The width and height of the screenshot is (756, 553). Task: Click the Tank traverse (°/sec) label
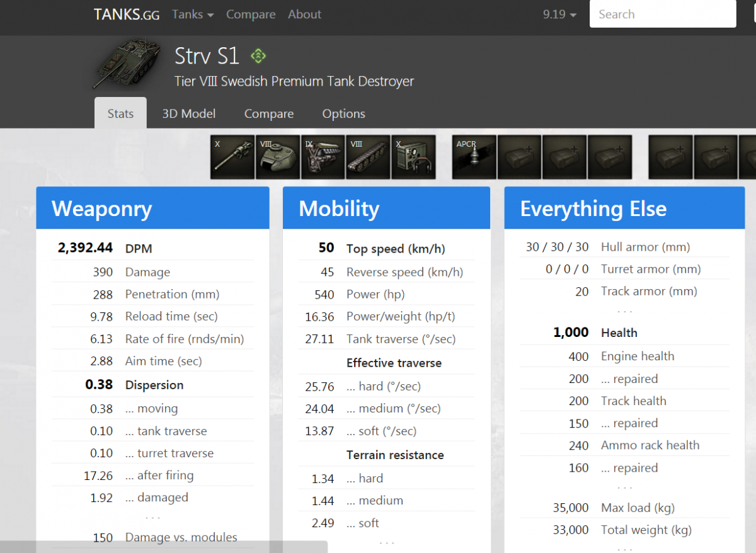(x=401, y=339)
